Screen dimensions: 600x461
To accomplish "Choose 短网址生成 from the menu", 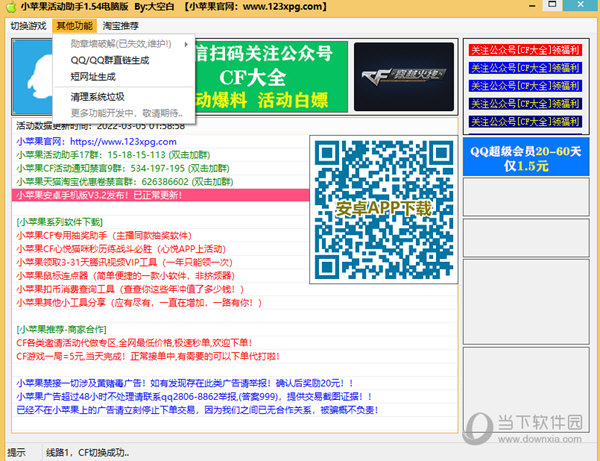I will point(124,77).
